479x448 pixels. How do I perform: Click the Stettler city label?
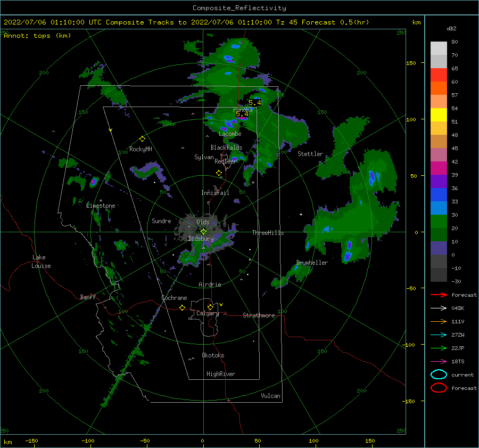tap(310, 154)
